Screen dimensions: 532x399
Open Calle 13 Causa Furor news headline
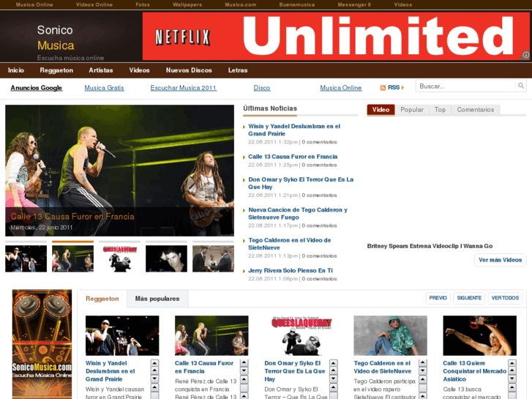pyautogui.click(x=293, y=157)
